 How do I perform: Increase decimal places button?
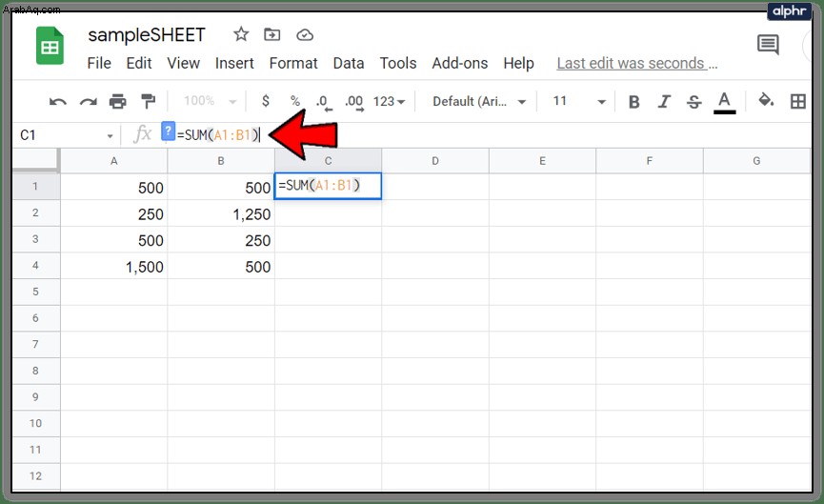click(x=354, y=101)
